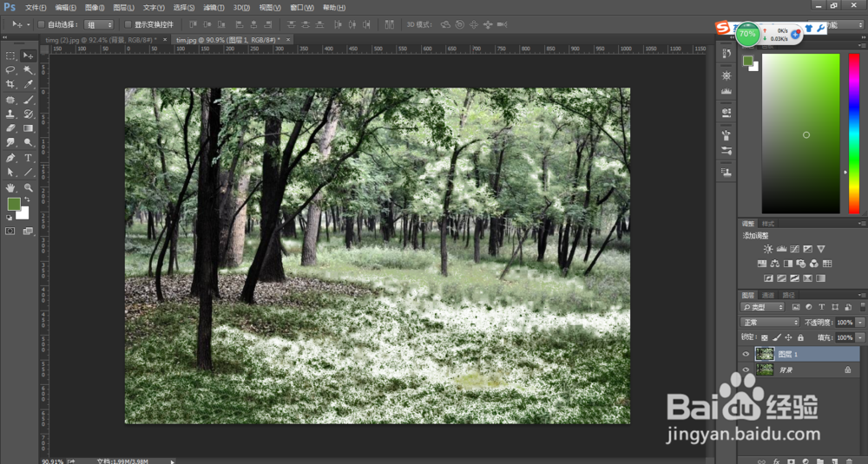The image size is (868, 464).
Task: Select the Zoom tool
Action: (x=28, y=188)
